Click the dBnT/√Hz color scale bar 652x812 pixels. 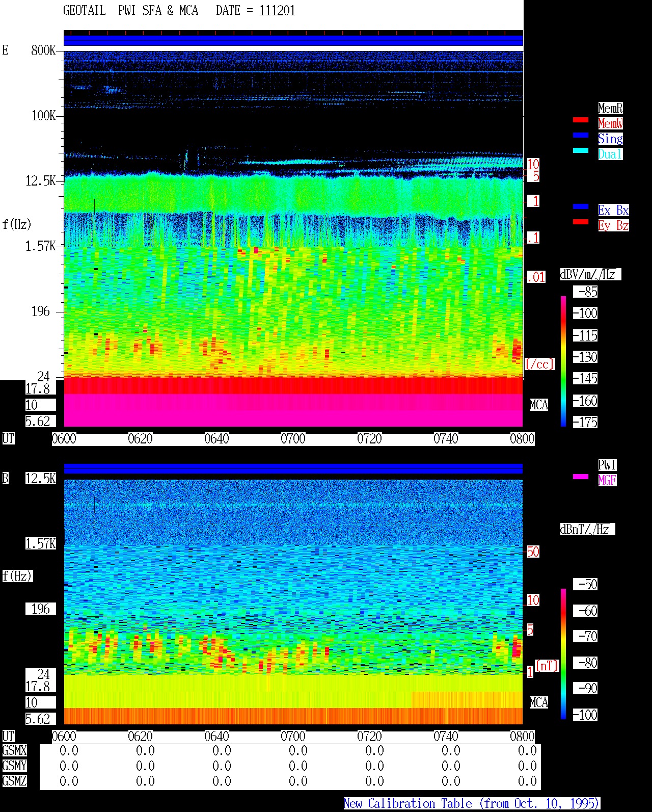tap(563, 654)
